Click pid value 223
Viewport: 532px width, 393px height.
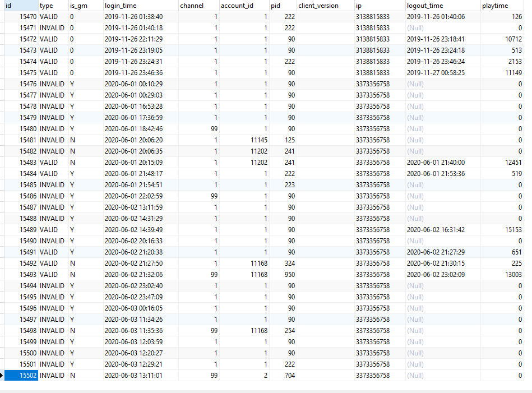(290, 184)
